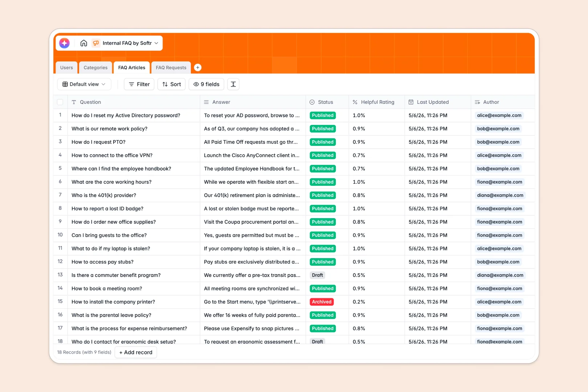This screenshot has height=392, width=588.
Task: Click the Last Updated calendar icon
Action: coord(411,102)
